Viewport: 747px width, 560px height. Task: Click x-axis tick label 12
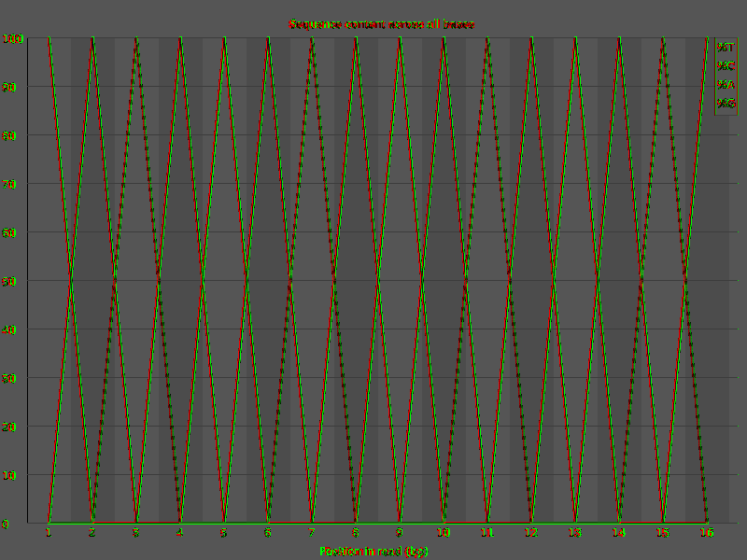tap(531, 533)
